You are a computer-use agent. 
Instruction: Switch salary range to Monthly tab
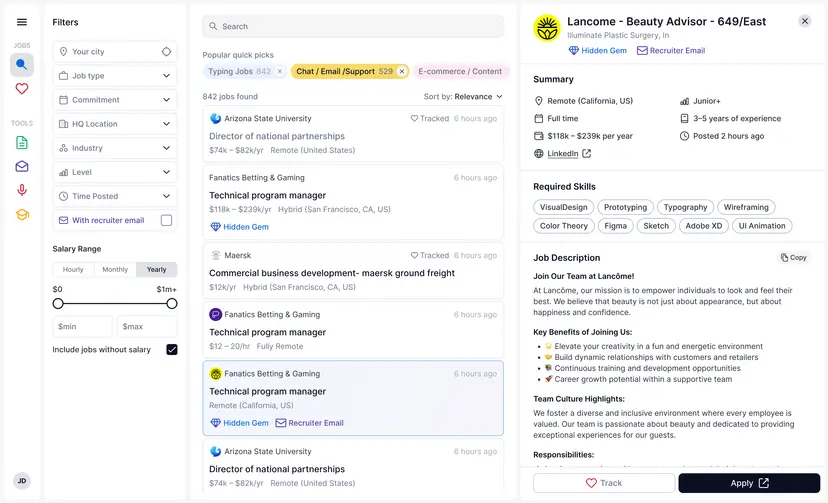click(115, 270)
